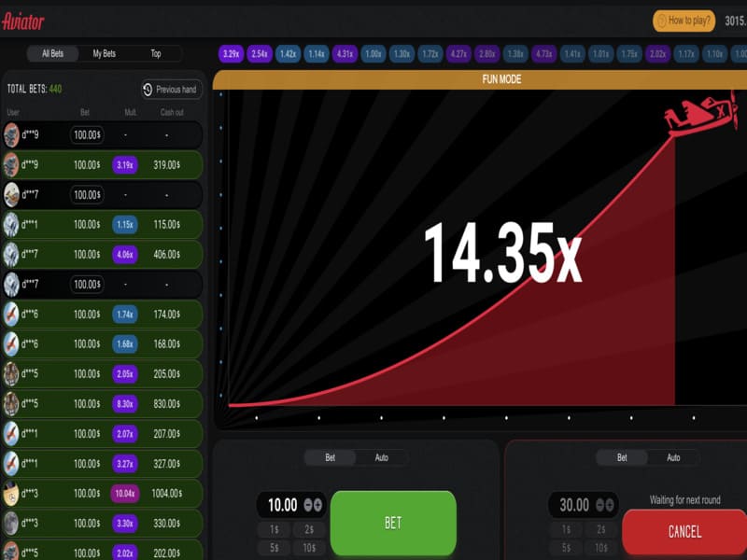The height and width of the screenshot is (560, 747).
Task: Increase the 30.00 bet with plus icon
Action: pyautogui.click(x=610, y=505)
